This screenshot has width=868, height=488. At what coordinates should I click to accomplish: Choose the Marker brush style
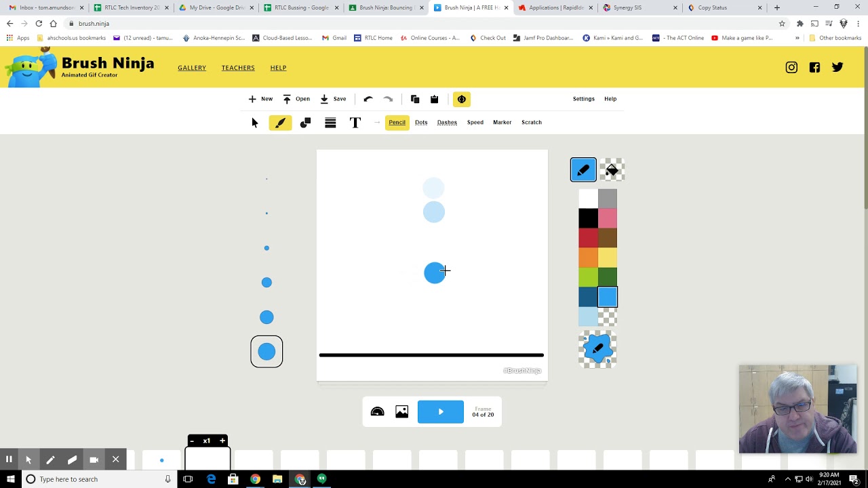pyautogui.click(x=502, y=123)
